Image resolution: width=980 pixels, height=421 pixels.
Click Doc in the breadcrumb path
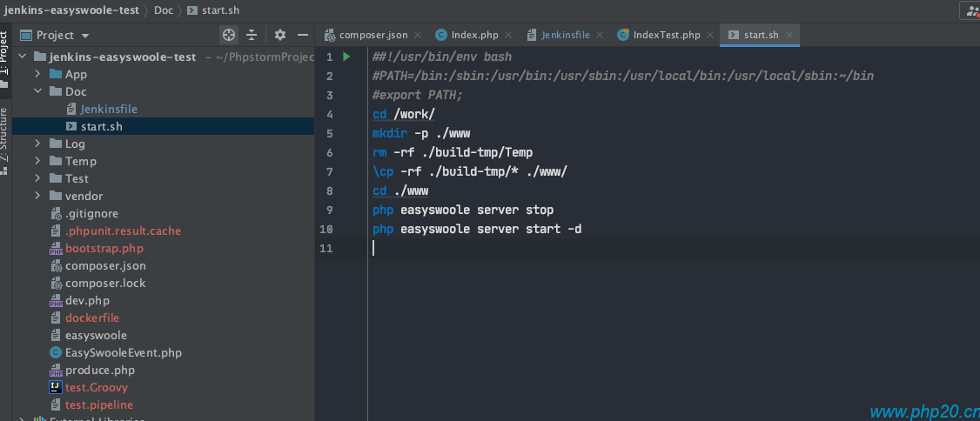(x=164, y=10)
